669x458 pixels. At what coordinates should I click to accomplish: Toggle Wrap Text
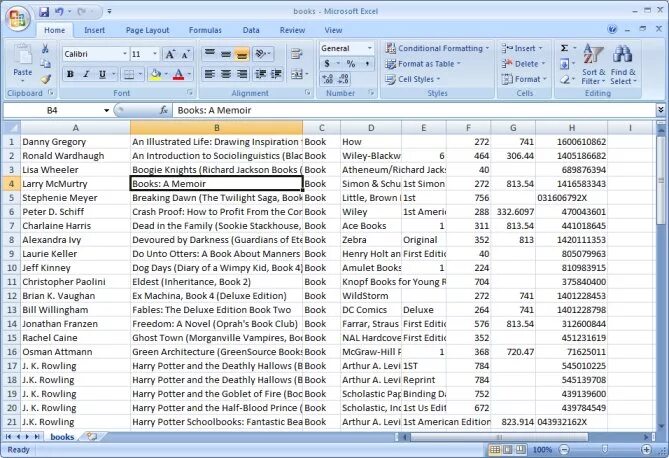(x=296, y=54)
